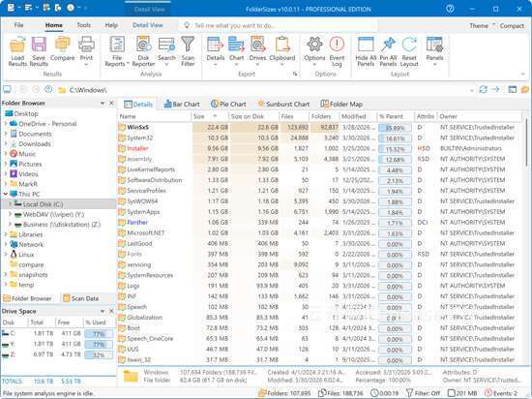Click Reset Layout
This screenshot has height=399, width=532.
click(409, 51)
